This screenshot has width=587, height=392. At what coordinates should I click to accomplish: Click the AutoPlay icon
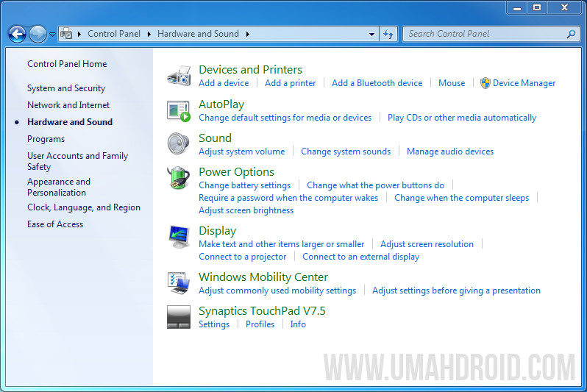[x=179, y=111]
